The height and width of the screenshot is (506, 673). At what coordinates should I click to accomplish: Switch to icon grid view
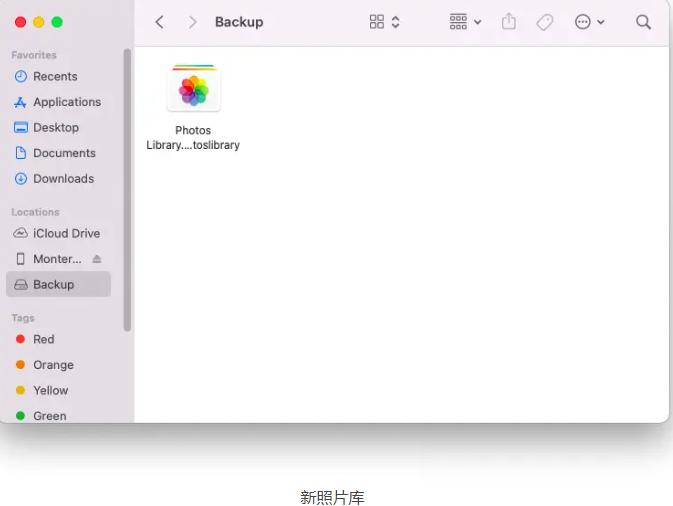tap(376, 22)
